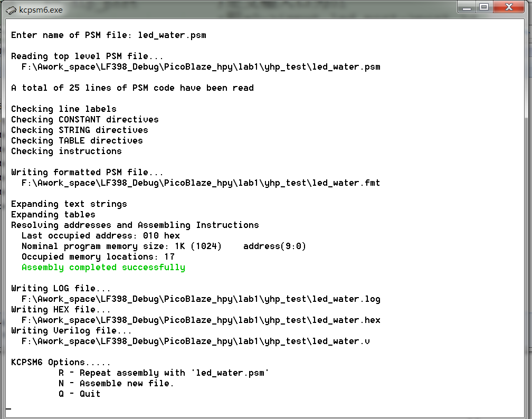The width and height of the screenshot is (532, 419).
Task: Click the 'Expanding text strings' line
Action: pos(69,204)
